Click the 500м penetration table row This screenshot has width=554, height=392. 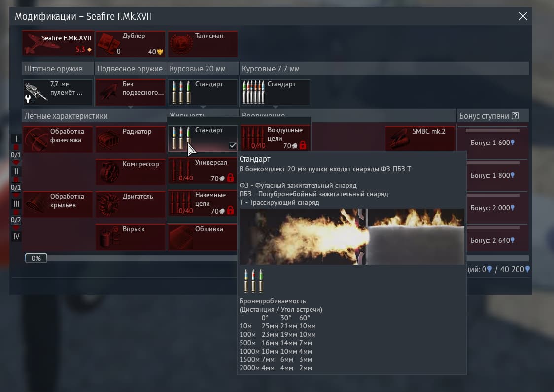pyautogui.click(x=276, y=343)
